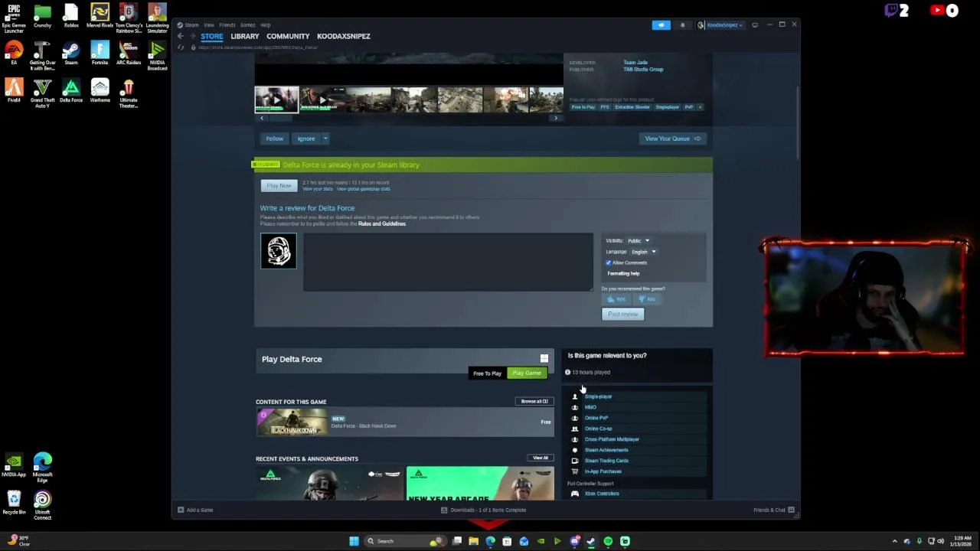The width and height of the screenshot is (980, 551).
Task: Open the KOODAXSNIPEZ profile tab
Action: (x=344, y=36)
